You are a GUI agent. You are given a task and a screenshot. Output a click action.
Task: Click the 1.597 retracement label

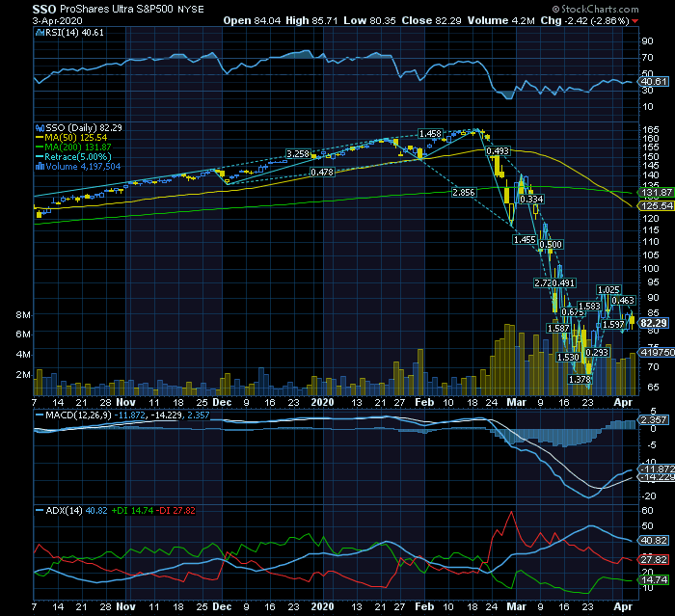coord(613,325)
